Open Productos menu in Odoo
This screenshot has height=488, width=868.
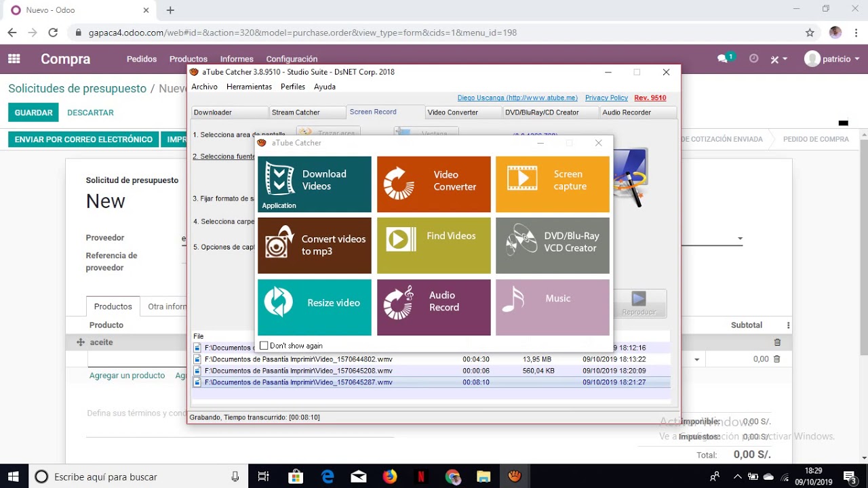click(x=189, y=59)
